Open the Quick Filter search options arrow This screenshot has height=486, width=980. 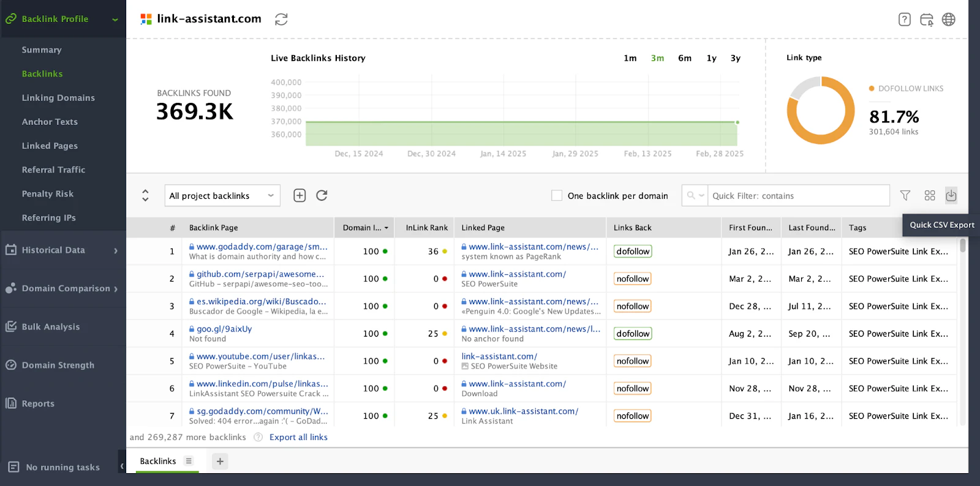[x=701, y=195]
